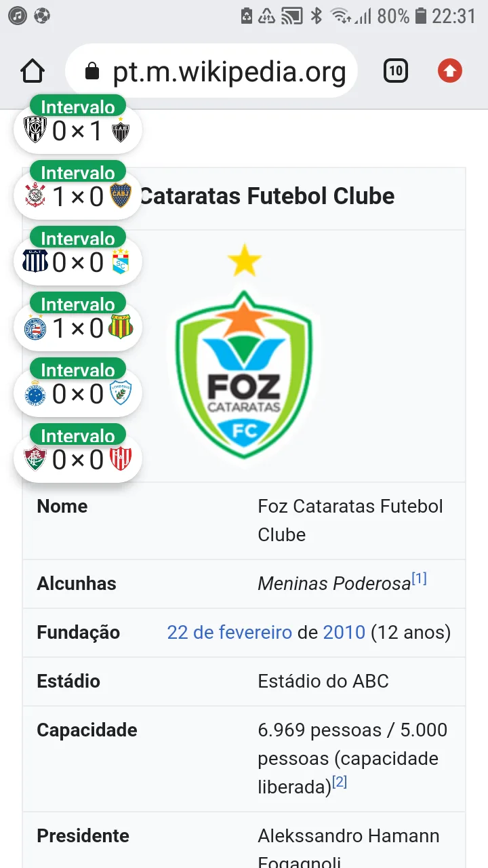The width and height of the screenshot is (488, 868).
Task: Tap the padlock site security icon
Action: 92,71
